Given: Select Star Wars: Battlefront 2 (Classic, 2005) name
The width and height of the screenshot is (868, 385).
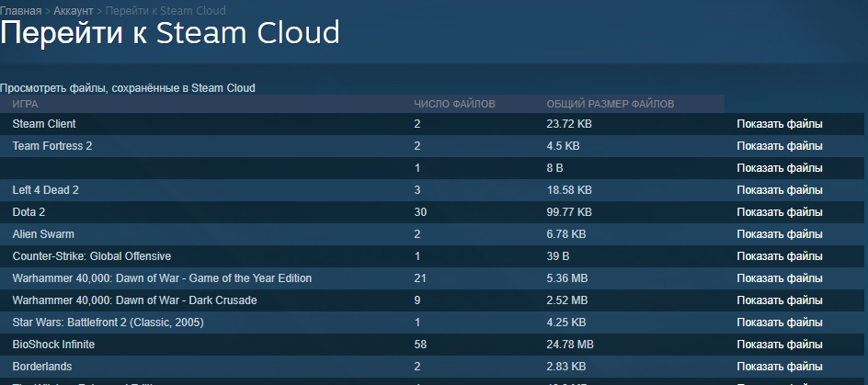Looking at the screenshot, I should [108, 323].
